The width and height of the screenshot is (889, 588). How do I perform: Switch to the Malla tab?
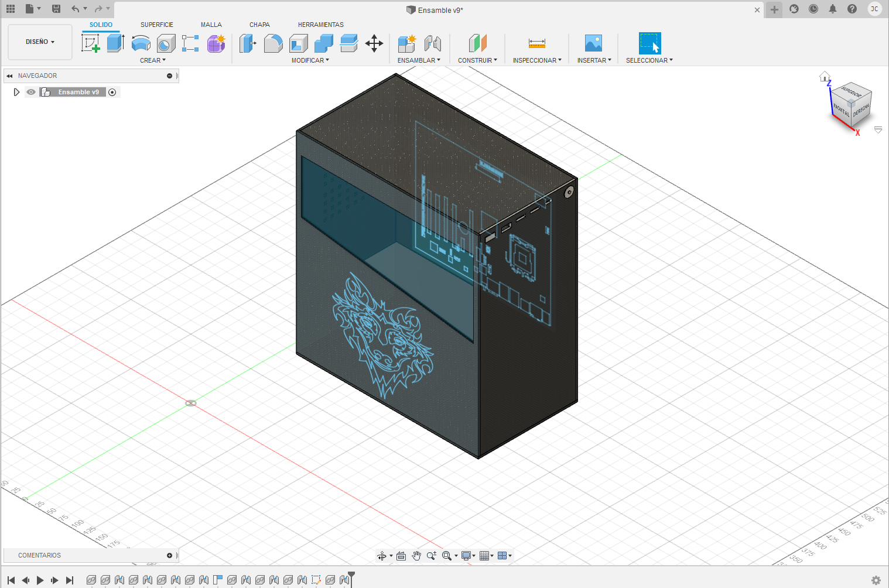211,25
